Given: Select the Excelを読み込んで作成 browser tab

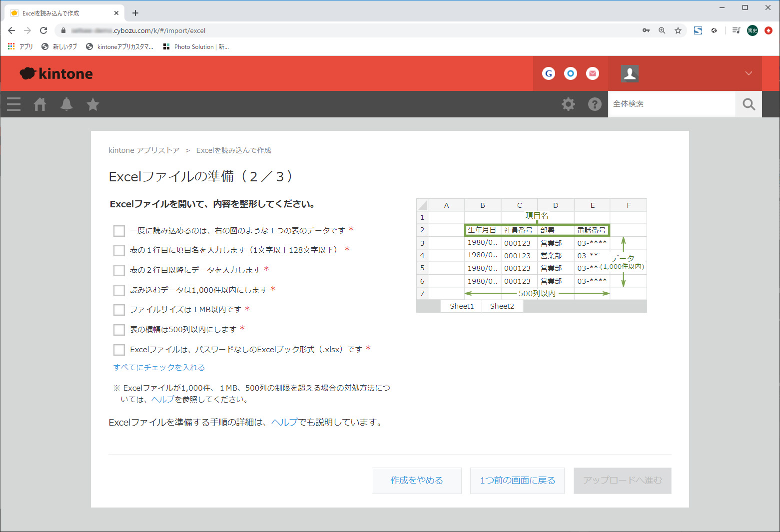Looking at the screenshot, I should 64,13.
